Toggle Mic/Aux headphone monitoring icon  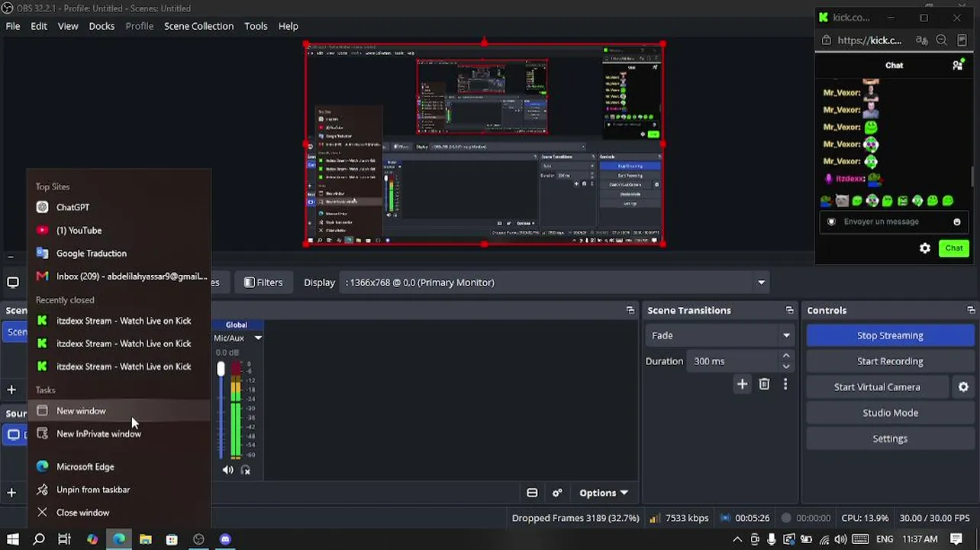[246, 471]
